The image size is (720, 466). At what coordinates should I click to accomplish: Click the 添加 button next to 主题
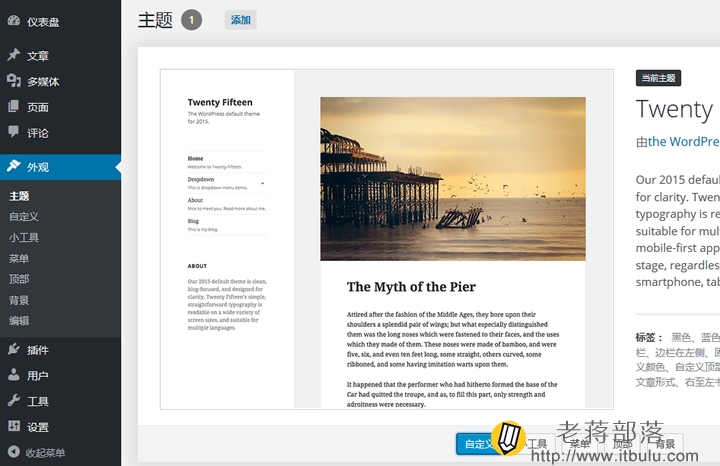click(241, 20)
